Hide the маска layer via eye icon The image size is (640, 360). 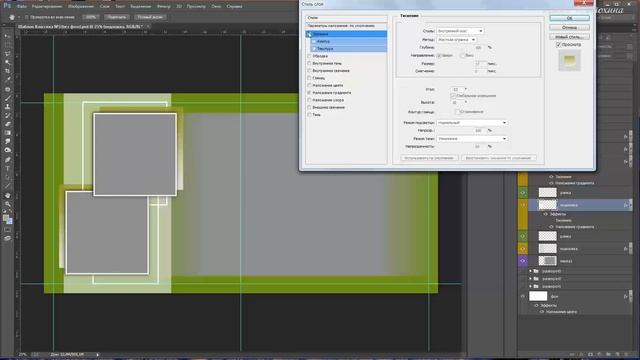coord(523,260)
